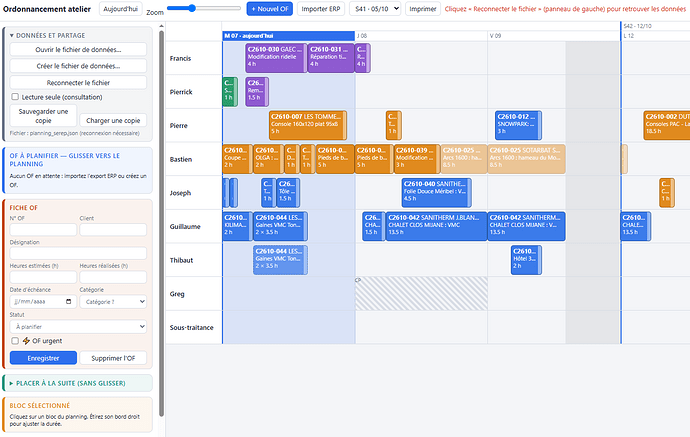Viewport: 690px width, 437px height.
Task: Click the L 12 day header
Action: 656,36
